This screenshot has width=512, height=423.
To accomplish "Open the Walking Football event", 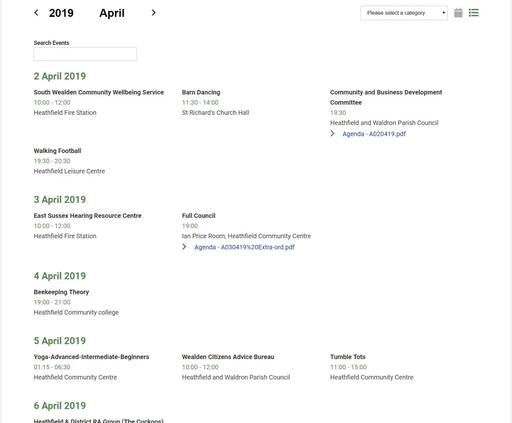I will [x=57, y=151].
